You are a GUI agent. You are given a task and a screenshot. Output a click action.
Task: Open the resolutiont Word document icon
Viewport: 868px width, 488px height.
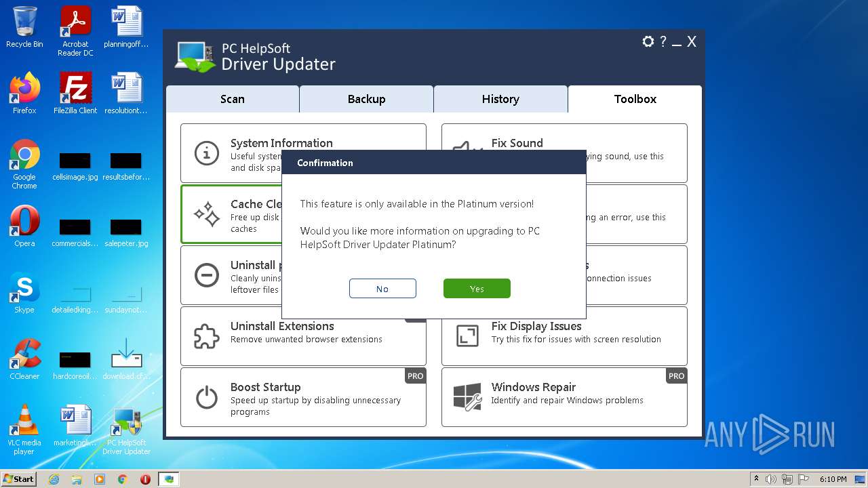[126, 94]
